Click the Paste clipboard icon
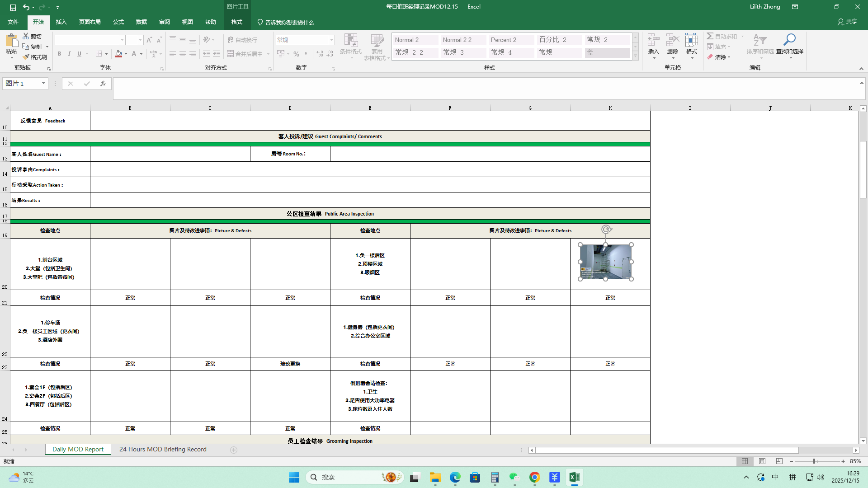 coord(11,41)
